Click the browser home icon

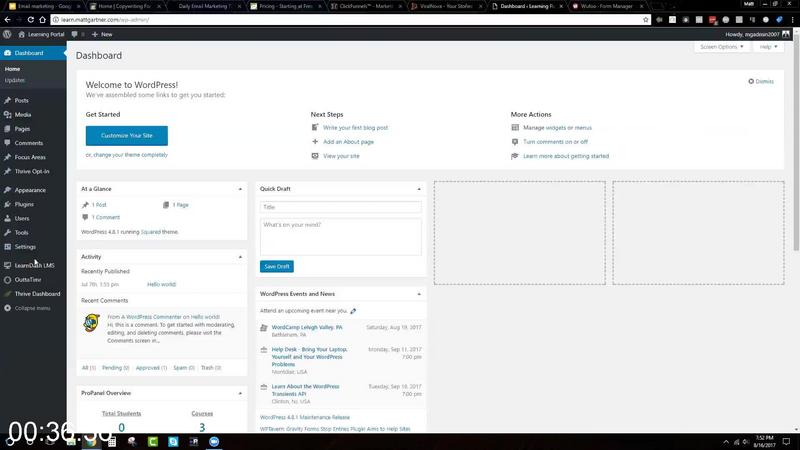[x=42, y=19]
